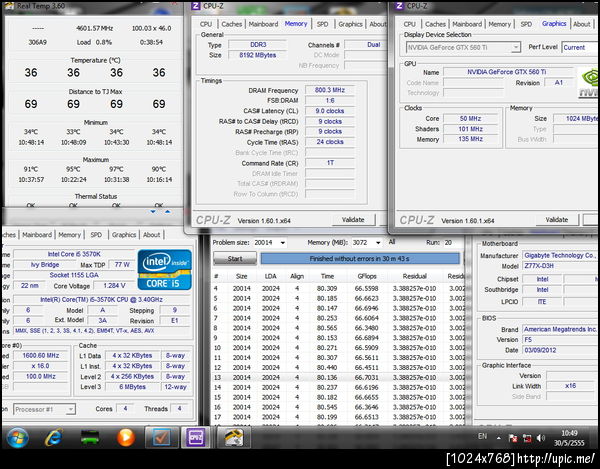Click the GFlops column header
Image resolution: width=600 pixels, height=469 pixels.
(367, 276)
